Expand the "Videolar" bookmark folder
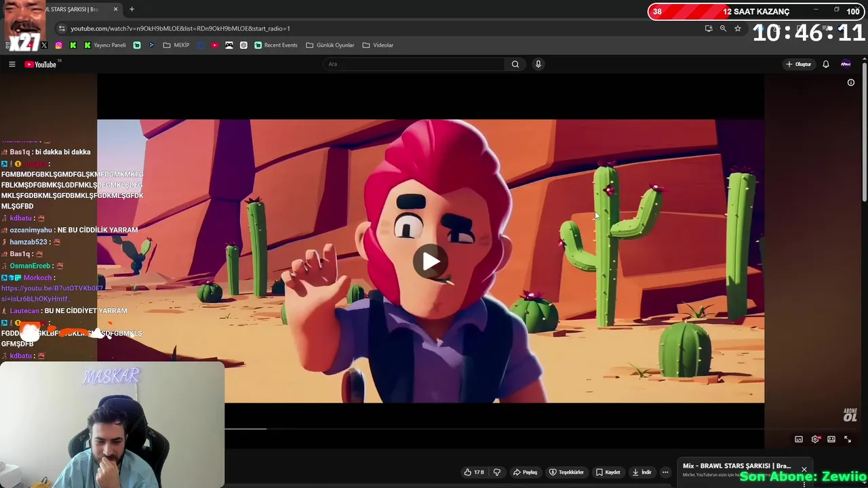Screen dimensions: 868x488 [378, 45]
